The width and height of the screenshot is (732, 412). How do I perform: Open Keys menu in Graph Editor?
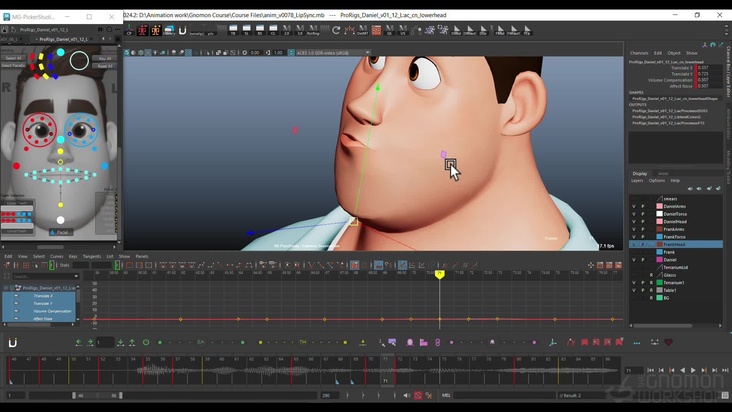[x=73, y=256]
